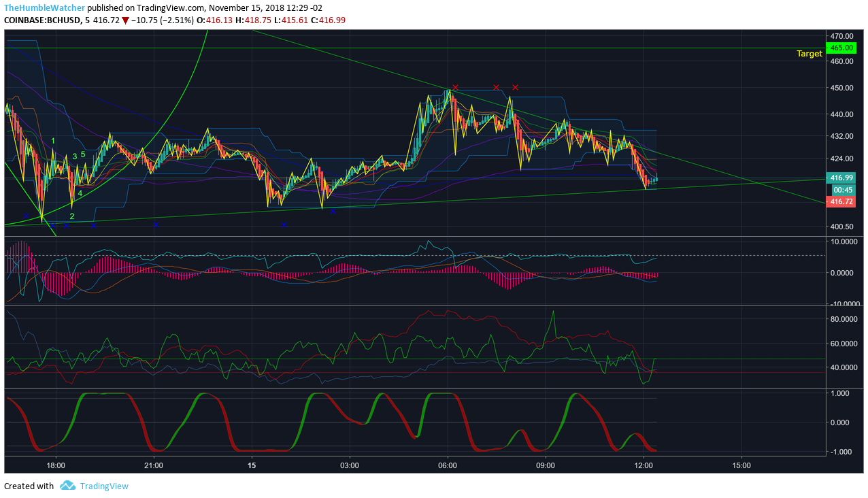Viewport: 868px width, 498px height.
Task: Click the green 465.00 price label
Action: click(841, 48)
